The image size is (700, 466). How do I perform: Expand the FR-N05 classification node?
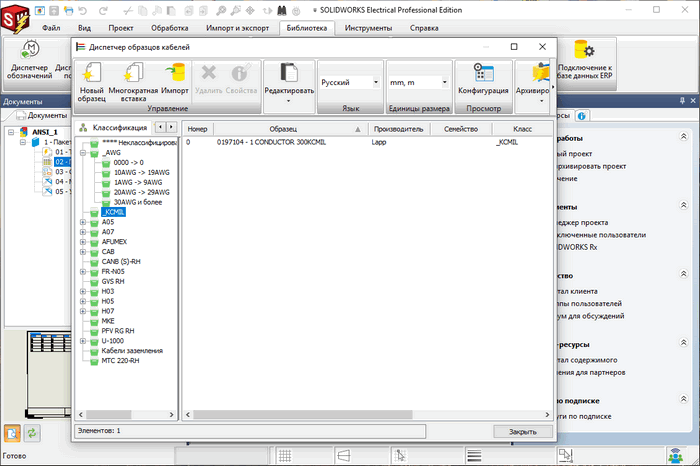click(83, 271)
